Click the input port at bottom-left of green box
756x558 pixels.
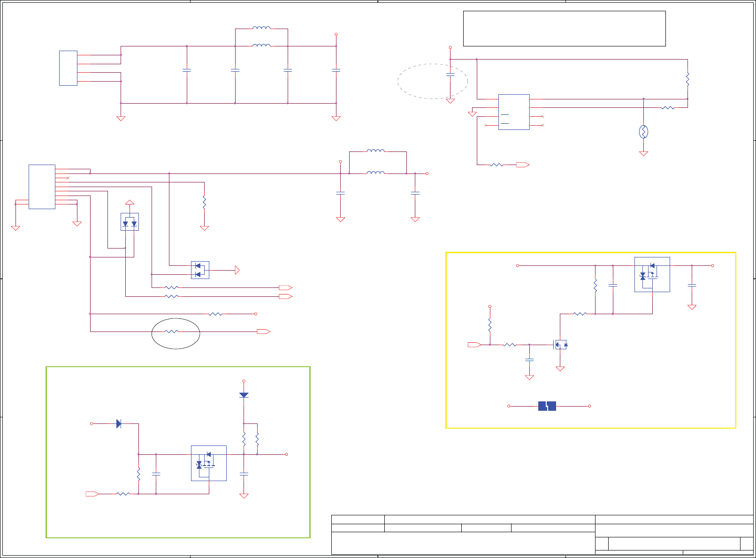92,494
